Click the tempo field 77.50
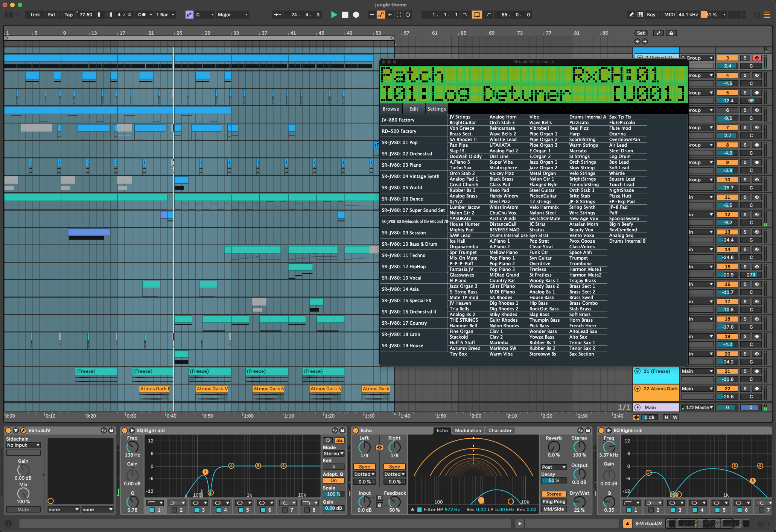The image size is (776, 532). [86, 15]
